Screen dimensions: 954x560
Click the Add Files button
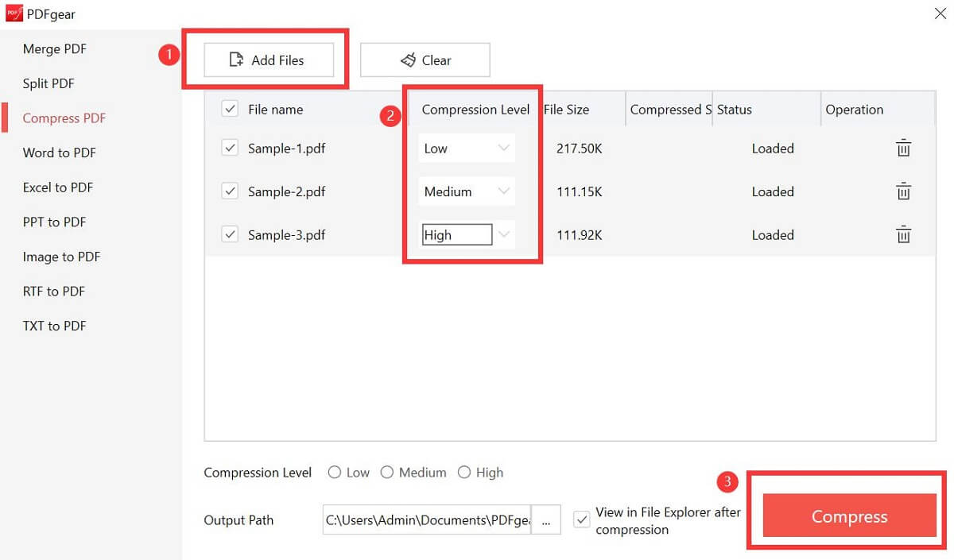[x=268, y=60]
